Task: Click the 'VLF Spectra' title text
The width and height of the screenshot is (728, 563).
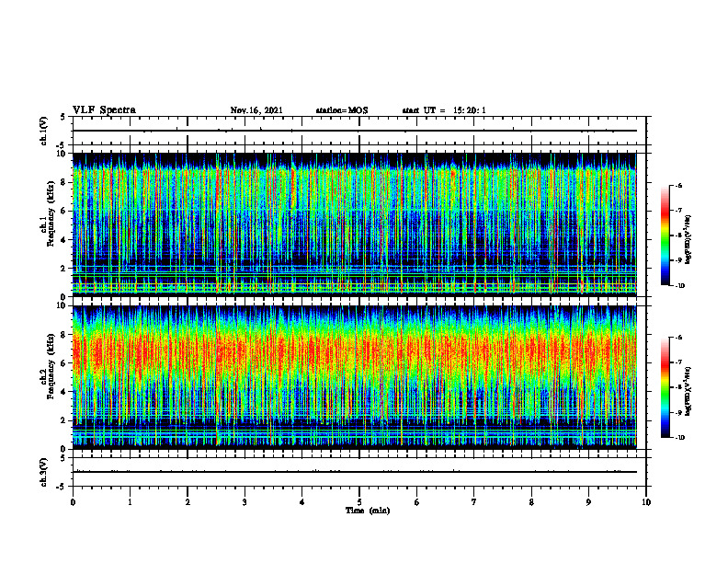Action: [x=105, y=110]
